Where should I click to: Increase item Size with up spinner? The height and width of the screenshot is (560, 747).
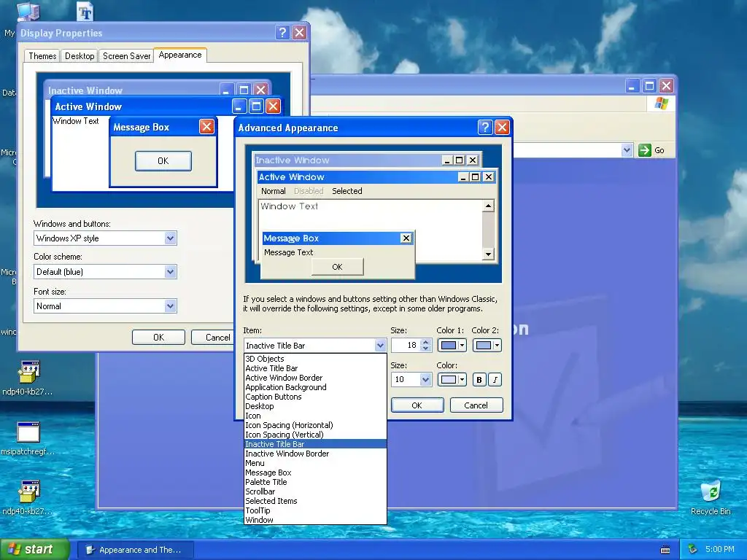point(426,342)
